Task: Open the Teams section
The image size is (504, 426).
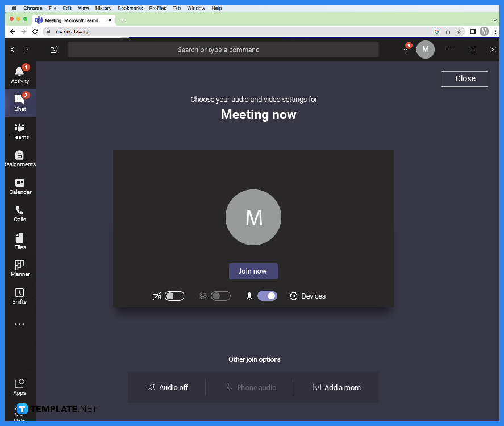Action: [x=20, y=132]
